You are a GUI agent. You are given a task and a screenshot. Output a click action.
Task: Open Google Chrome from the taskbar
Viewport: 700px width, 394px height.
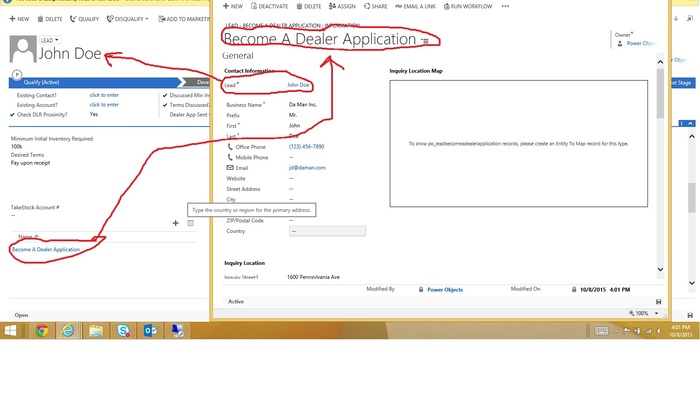(42, 331)
